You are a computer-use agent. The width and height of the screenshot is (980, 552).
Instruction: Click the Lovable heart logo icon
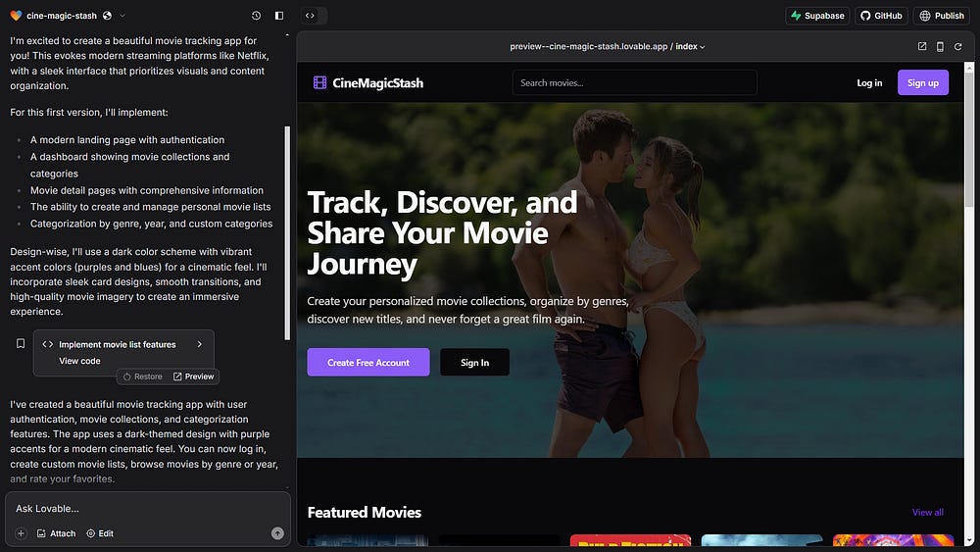tap(17, 16)
